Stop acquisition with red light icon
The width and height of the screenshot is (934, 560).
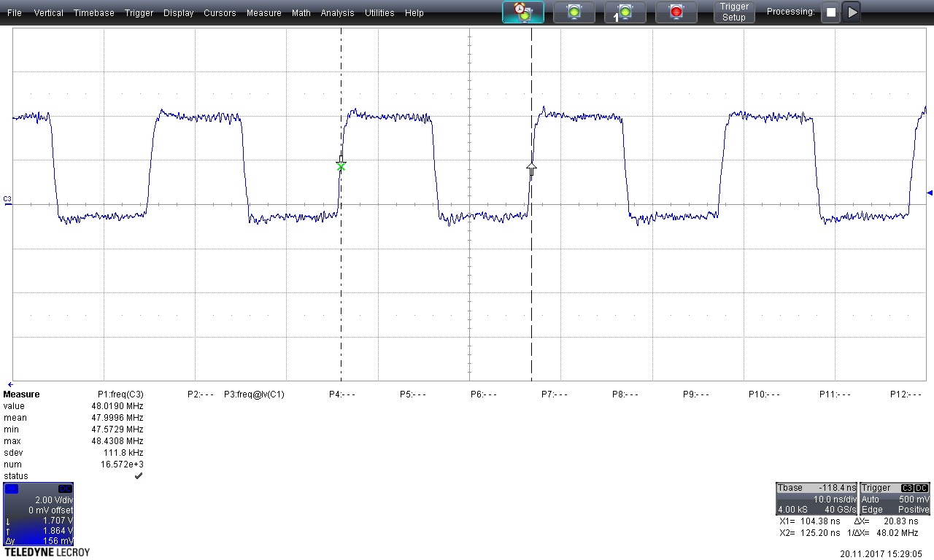click(x=676, y=12)
